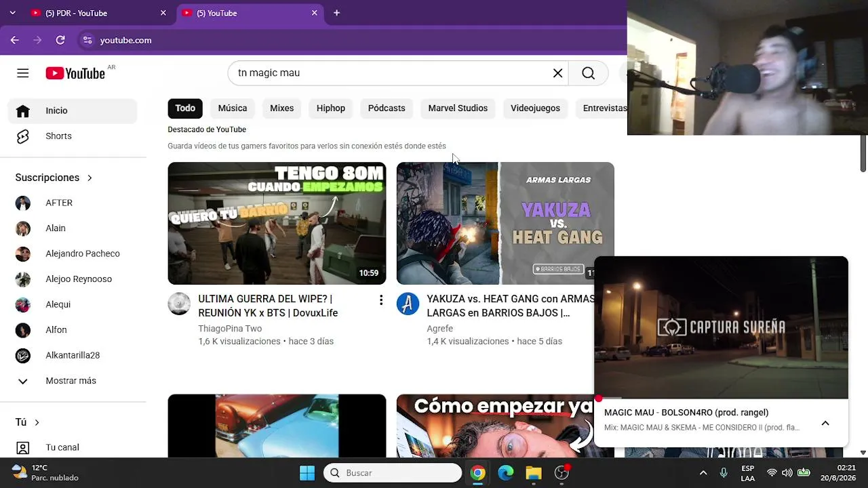Select the Pódcasts filter chip
The image size is (868, 488).
(387, 108)
